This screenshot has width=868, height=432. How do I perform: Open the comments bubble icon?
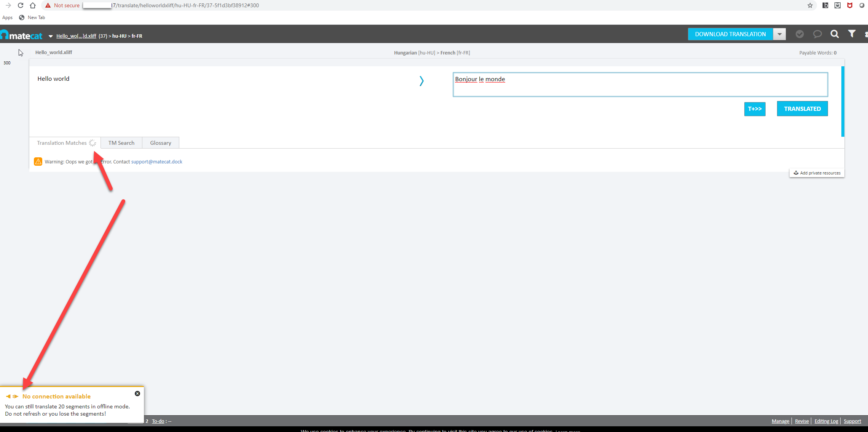817,34
